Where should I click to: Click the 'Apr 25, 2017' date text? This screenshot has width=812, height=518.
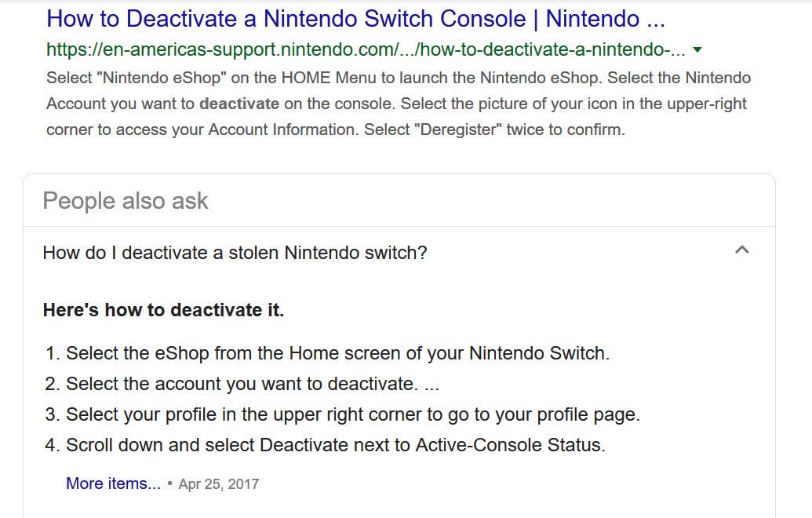point(218,484)
